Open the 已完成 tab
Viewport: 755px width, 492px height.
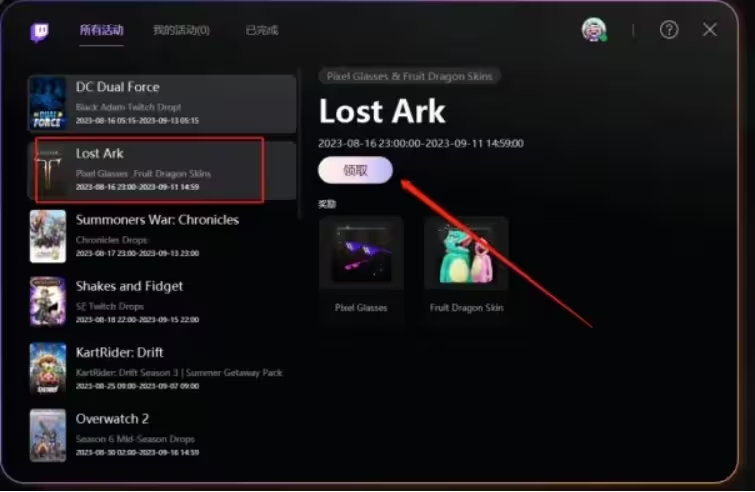tap(262, 30)
